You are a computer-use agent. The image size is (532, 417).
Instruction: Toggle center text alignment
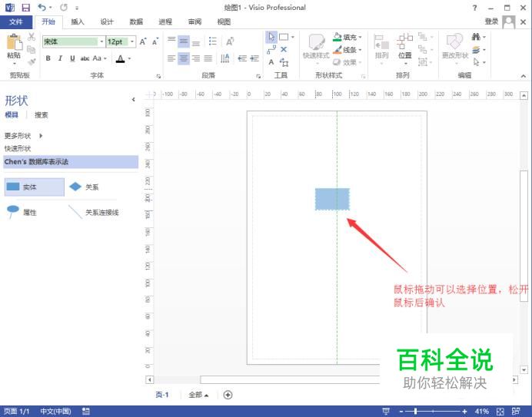click(184, 58)
